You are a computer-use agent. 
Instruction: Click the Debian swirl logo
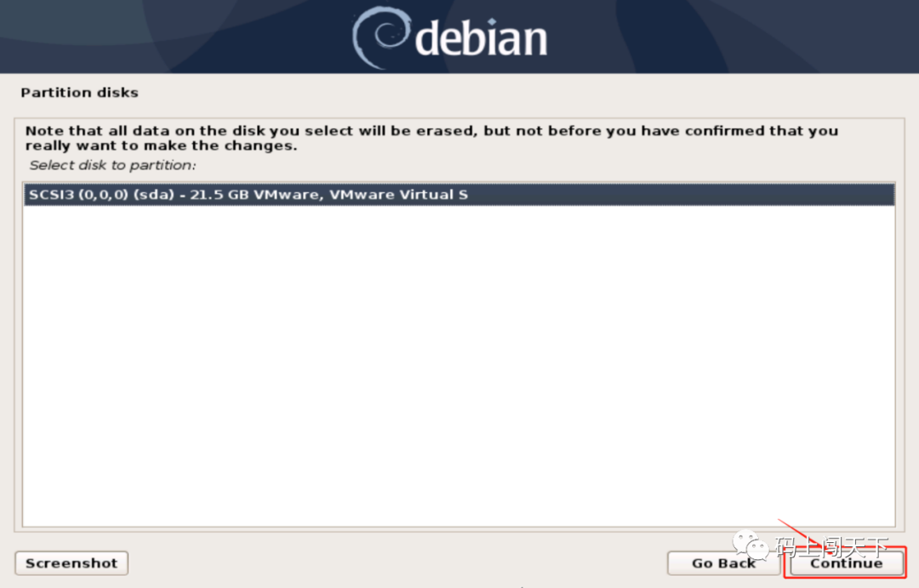tap(381, 37)
